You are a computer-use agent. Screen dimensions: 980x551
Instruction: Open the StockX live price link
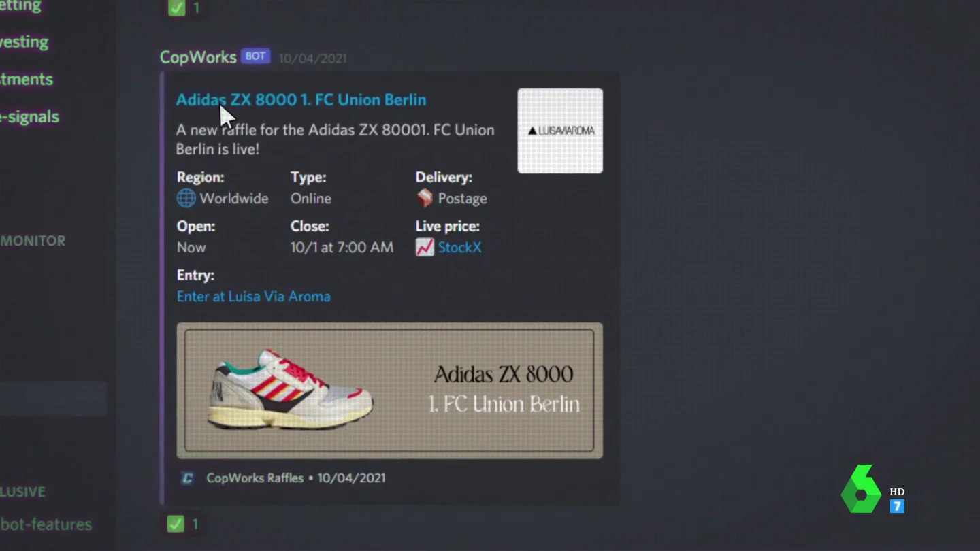459,248
